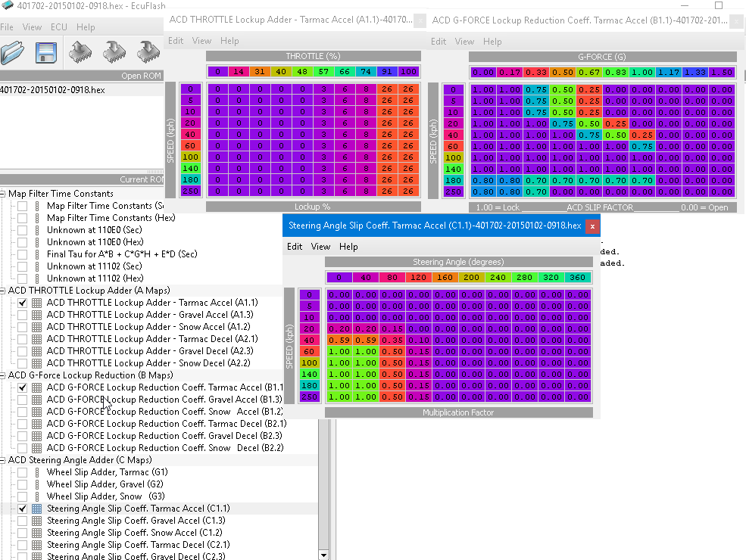Screen dimensions: 746x560
Task: Click the 1D icon beside Wheel Slip Adder, Tarmac
Action: pos(37,472)
